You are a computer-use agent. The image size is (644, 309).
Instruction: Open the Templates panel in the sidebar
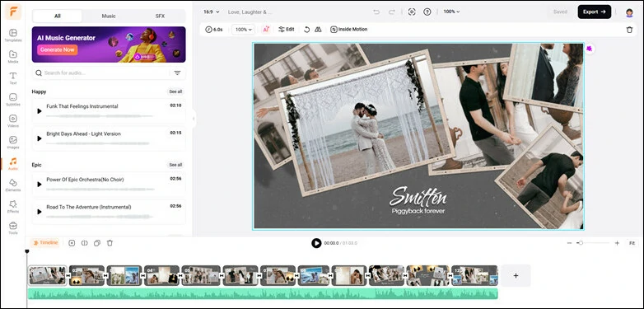coord(12,35)
